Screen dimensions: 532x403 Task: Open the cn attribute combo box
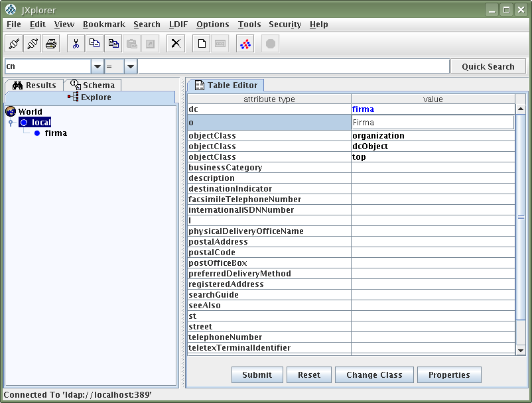tap(97, 66)
